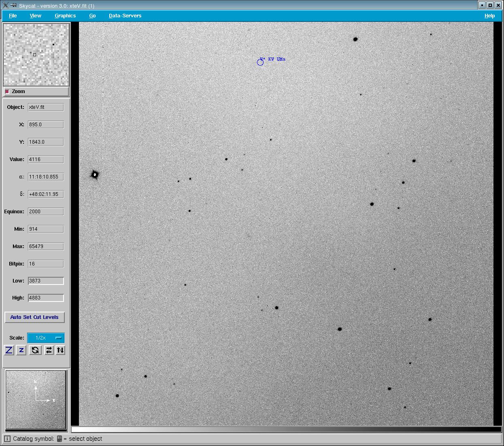This screenshot has height=446, width=504.
Task: Click the X coordinate field showing 895.0
Action: coord(46,125)
